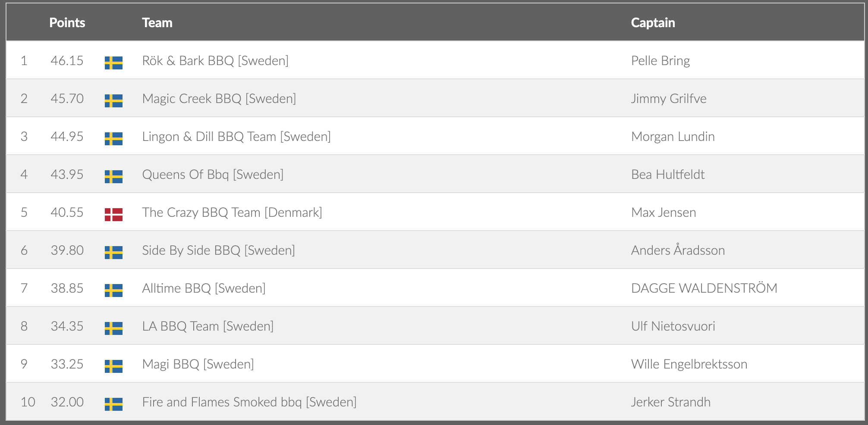Open the Side By Side BBQ team entry
Image resolution: width=868 pixels, height=425 pixels.
point(218,250)
